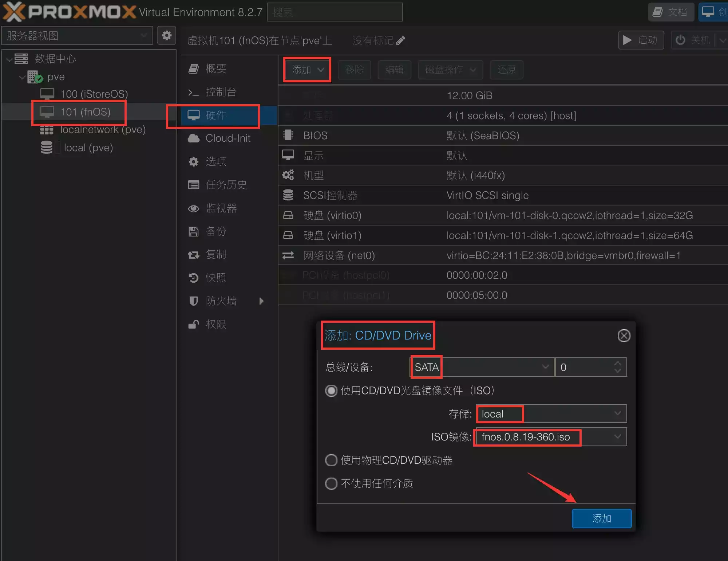728x561 pixels.
Task: Select the physical CD/DVD drive radio option
Action: [x=331, y=460]
